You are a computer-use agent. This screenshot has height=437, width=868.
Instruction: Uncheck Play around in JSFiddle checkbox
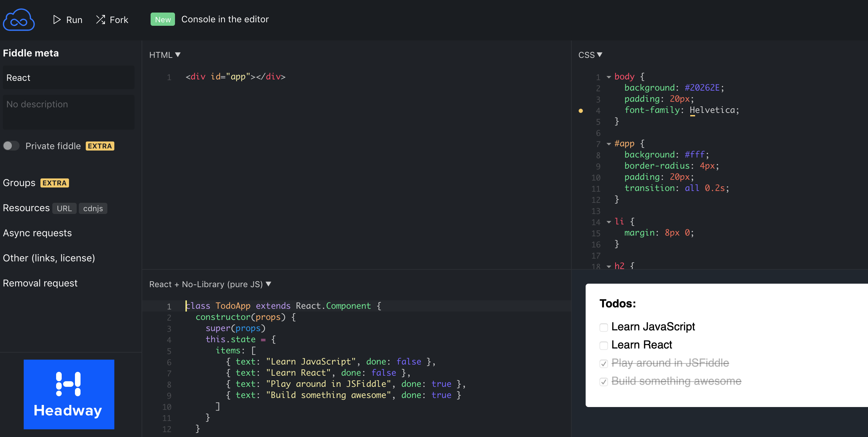click(604, 363)
